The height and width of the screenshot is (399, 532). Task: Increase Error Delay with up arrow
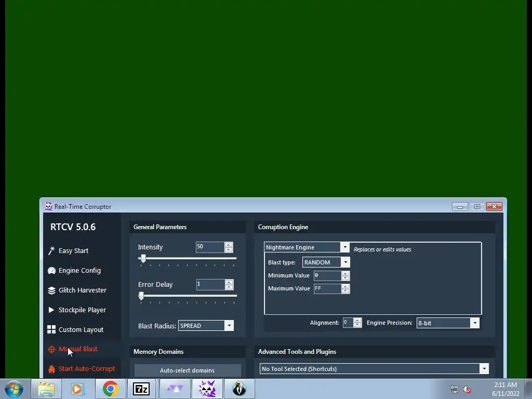pos(229,282)
